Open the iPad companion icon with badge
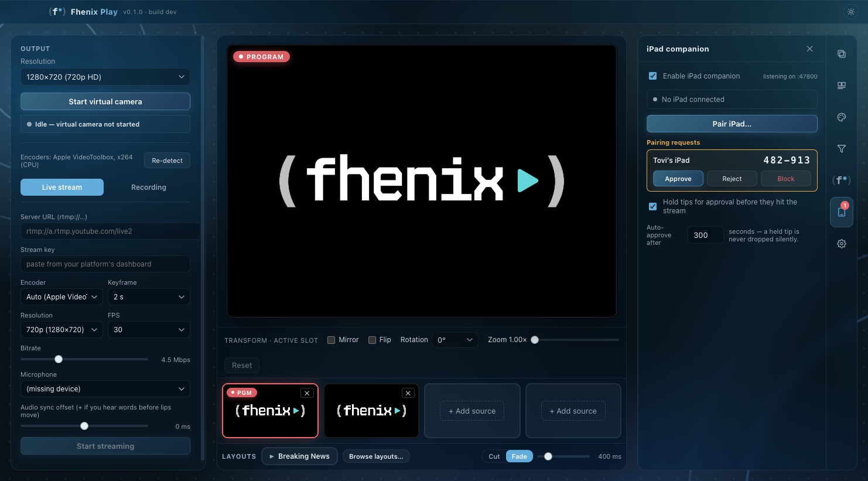Image resolution: width=868 pixels, height=481 pixels. 842,212
